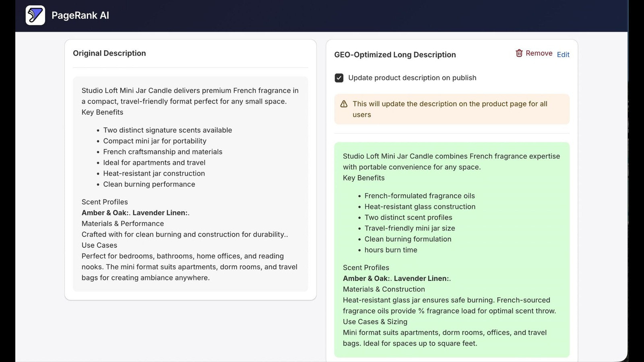The height and width of the screenshot is (362, 644).
Task: Click the "Materials & Construction" line
Action: tap(384, 289)
